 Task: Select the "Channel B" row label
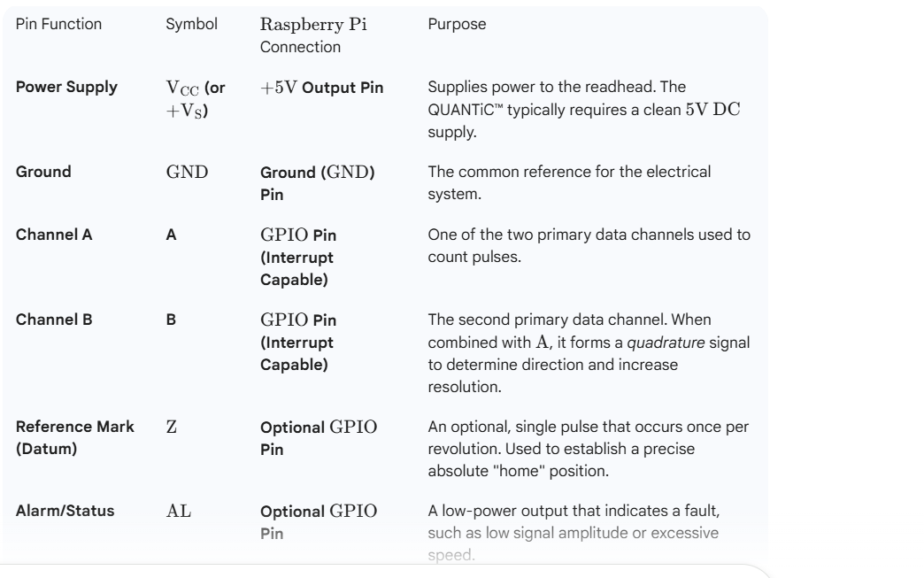pos(50,317)
